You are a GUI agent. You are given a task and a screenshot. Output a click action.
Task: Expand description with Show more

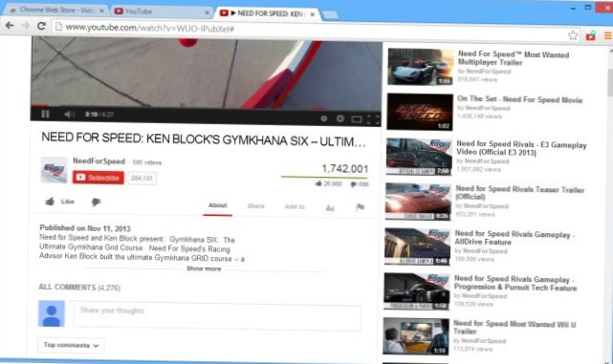(204, 268)
